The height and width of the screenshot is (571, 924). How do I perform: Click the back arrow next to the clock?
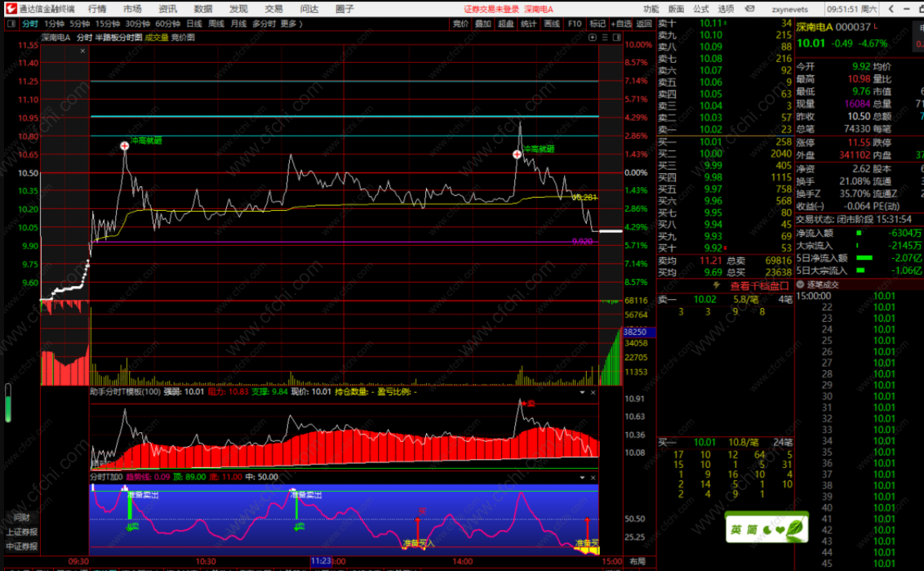891,9
